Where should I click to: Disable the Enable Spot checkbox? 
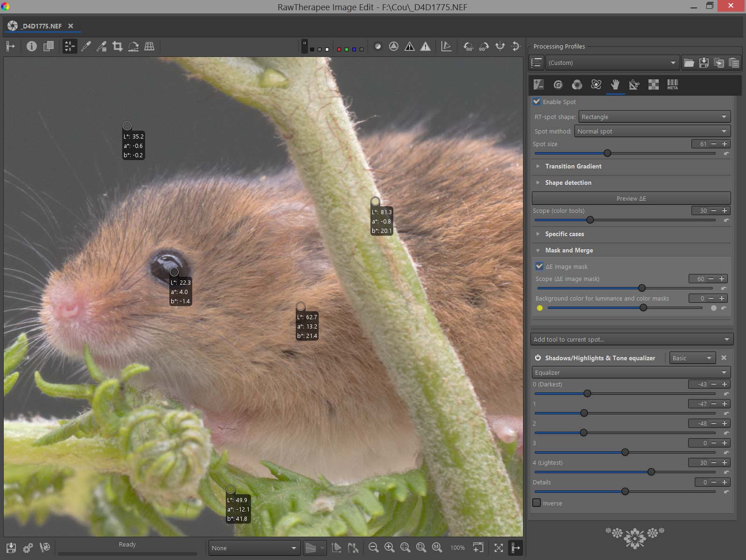[x=537, y=102]
